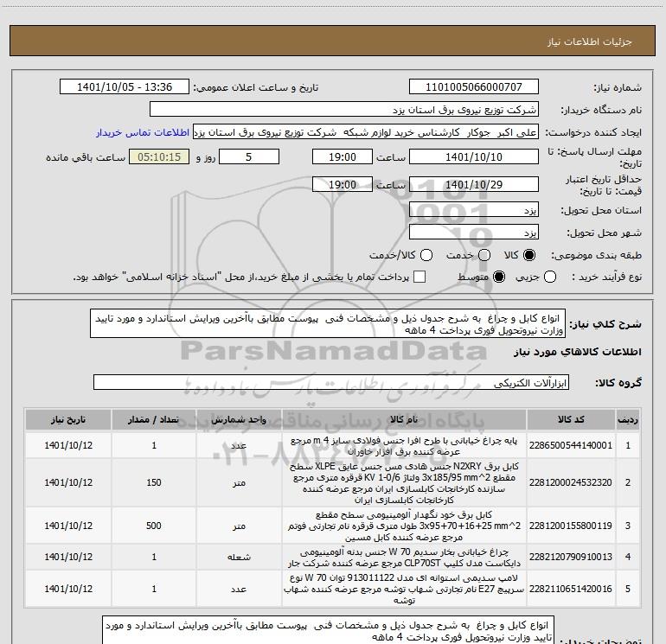Click the کد کالا column header
Viewport: 666px width, 644px height.
click(571, 420)
